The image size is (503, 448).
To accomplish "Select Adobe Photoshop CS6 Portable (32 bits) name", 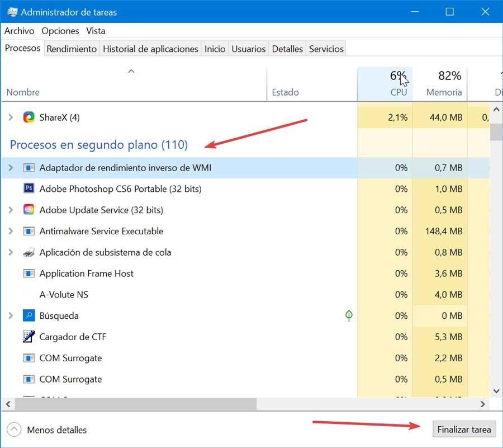I will point(120,188).
